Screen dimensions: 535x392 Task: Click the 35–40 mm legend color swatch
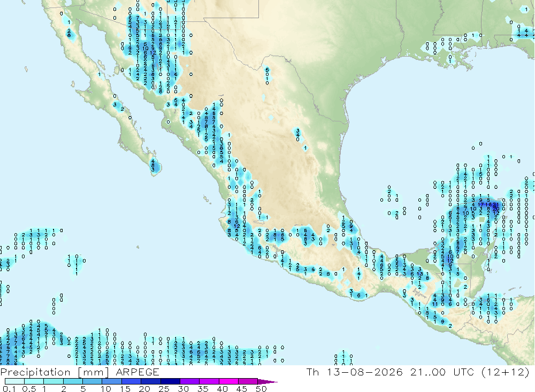click(x=209, y=381)
